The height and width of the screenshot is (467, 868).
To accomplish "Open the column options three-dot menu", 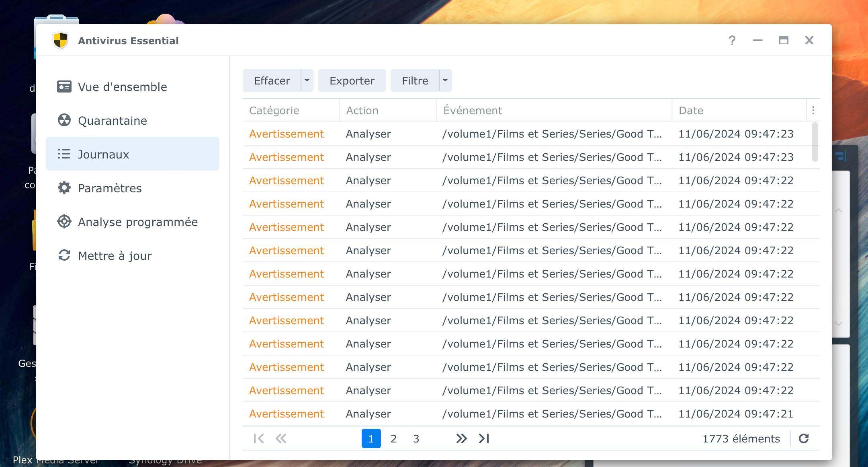I will [x=813, y=110].
